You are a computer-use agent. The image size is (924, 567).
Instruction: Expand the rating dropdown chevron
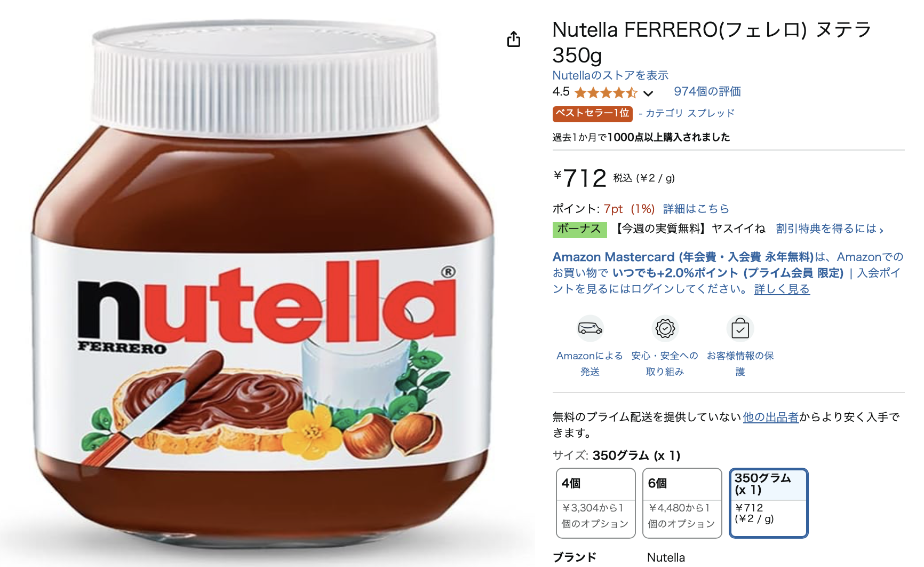(x=648, y=93)
